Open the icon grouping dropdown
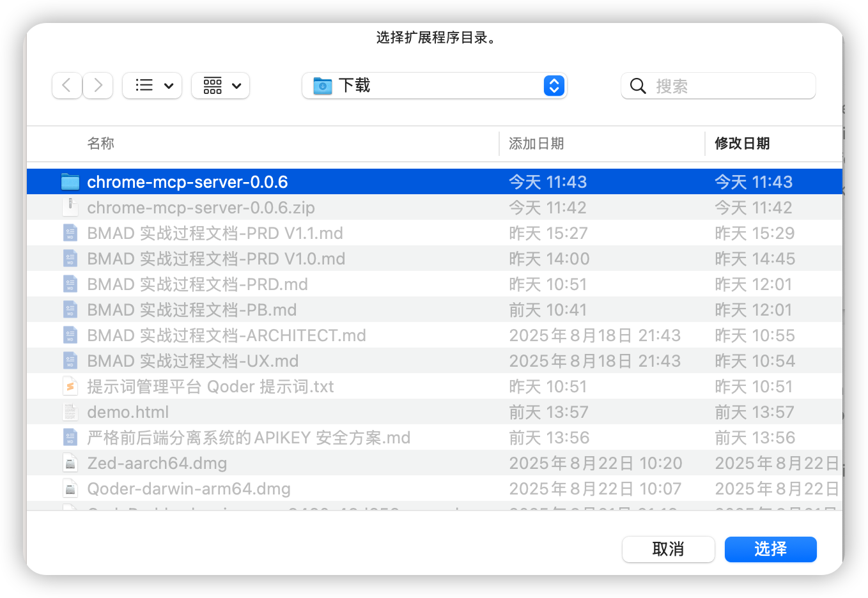868x598 pixels. 221,86
